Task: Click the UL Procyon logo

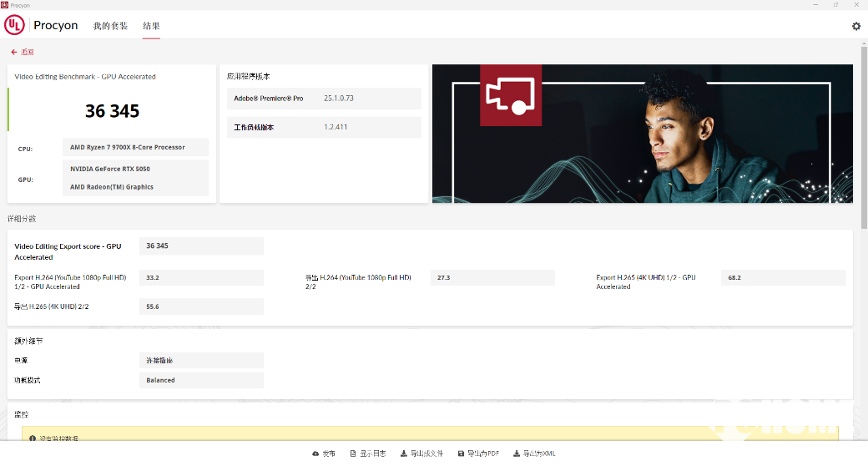Action: pos(42,26)
